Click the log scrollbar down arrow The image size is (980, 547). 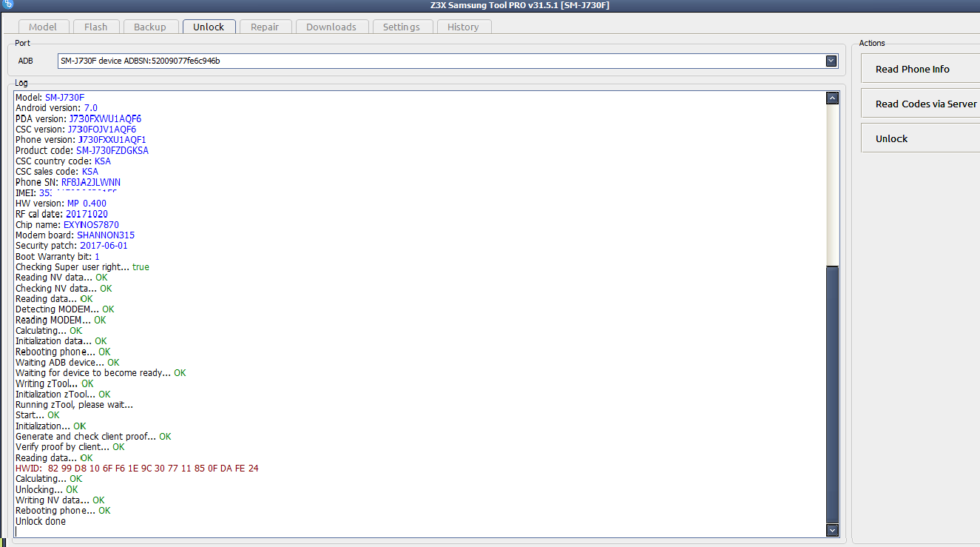pos(833,530)
